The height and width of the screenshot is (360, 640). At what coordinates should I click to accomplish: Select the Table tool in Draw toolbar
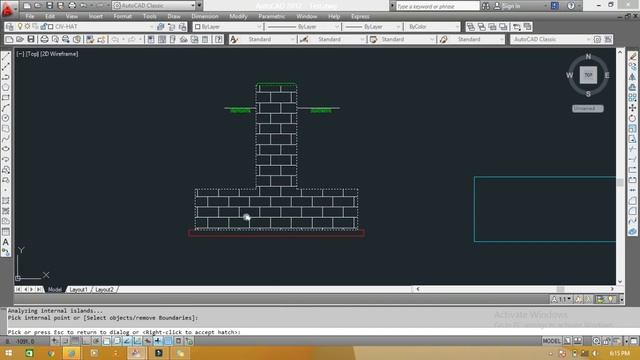(x=6, y=231)
